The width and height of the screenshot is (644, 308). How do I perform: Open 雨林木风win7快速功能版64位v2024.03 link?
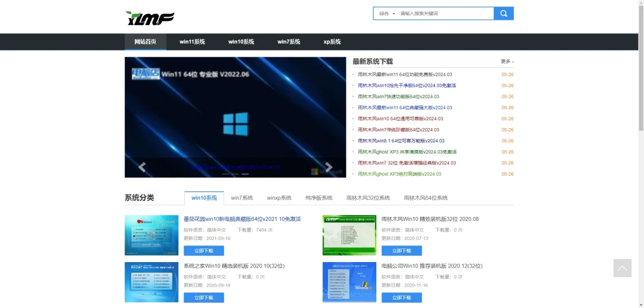point(398,97)
